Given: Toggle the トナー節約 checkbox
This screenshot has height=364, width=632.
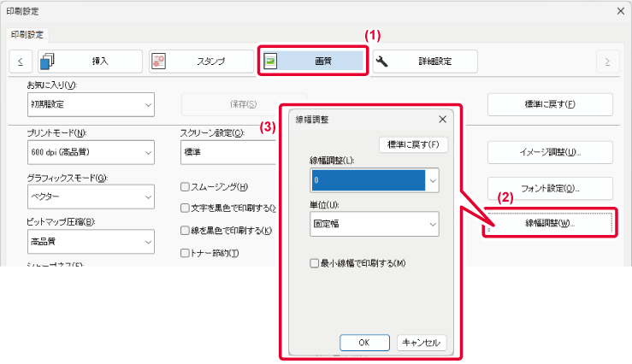Looking at the screenshot, I should (185, 253).
